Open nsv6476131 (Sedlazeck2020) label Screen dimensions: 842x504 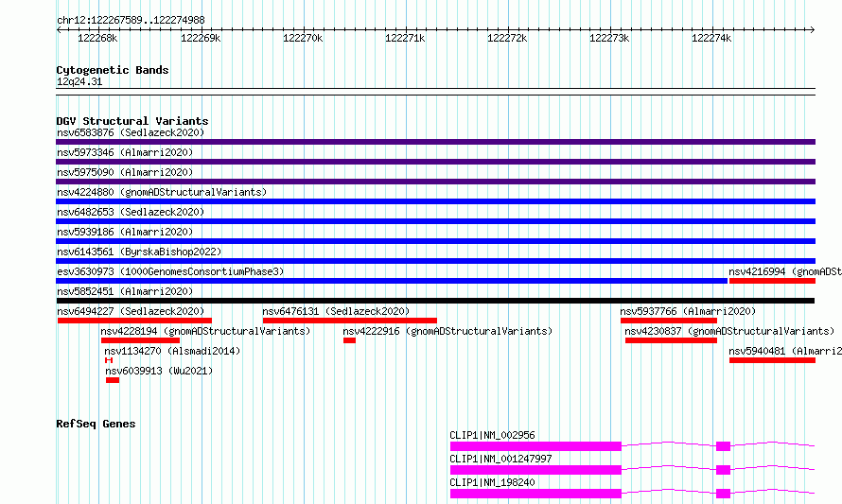pyautogui.click(x=336, y=311)
